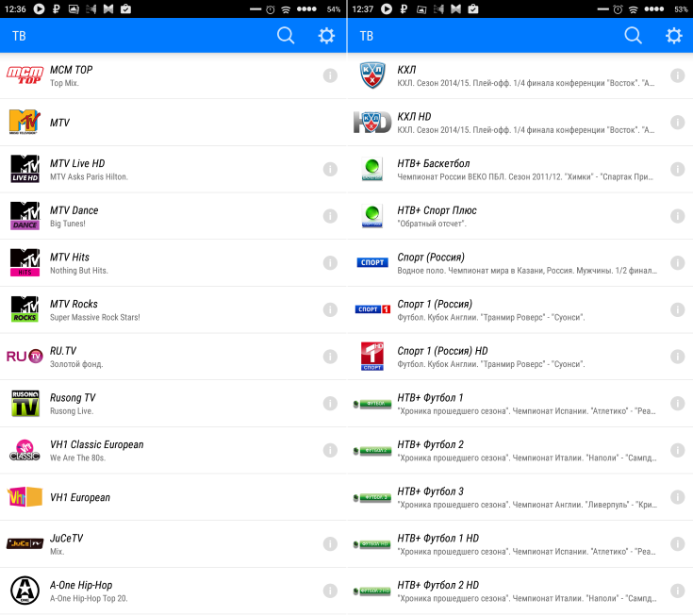This screenshot has width=693, height=616.
Task: Tap the ТВ title in right header
Action: point(367,36)
